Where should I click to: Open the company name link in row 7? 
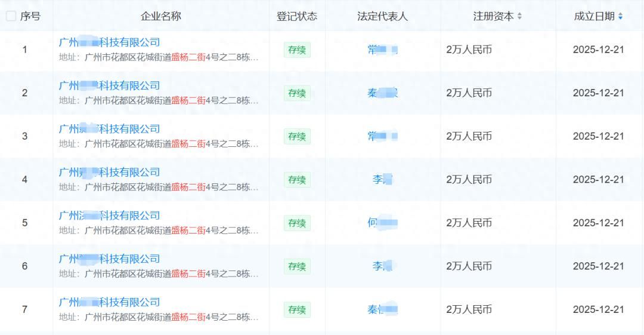click(110, 302)
